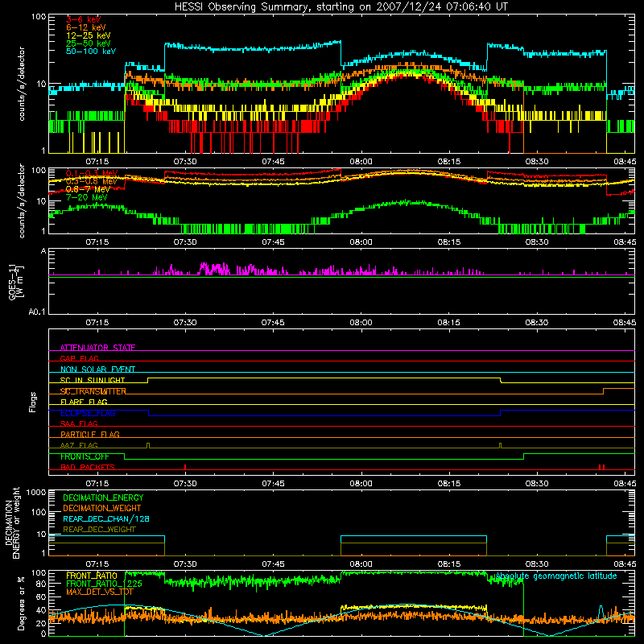This screenshot has height=644, width=644.
Task: Click the SC_IN_SUNLIGHT flag label
Action: click(93, 380)
